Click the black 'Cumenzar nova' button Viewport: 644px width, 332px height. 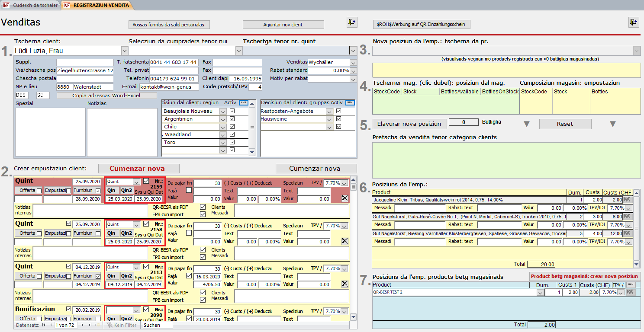pos(316,169)
